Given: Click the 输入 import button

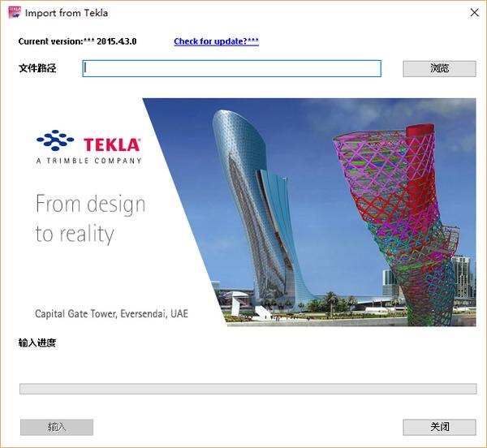Looking at the screenshot, I should [57, 427].
